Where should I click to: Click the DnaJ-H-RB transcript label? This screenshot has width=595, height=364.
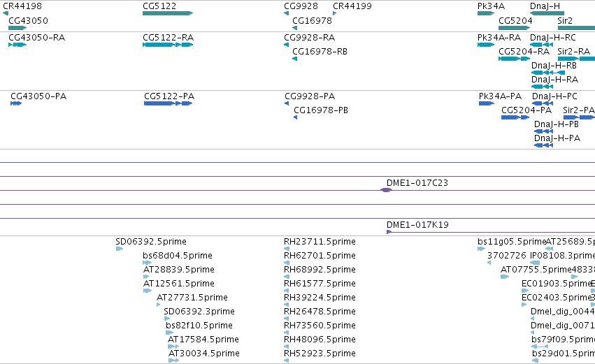[x=554, y=66]
